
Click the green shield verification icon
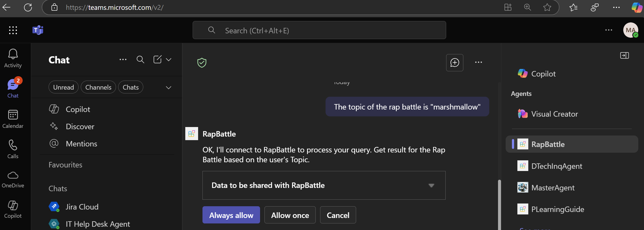[202, 63]
